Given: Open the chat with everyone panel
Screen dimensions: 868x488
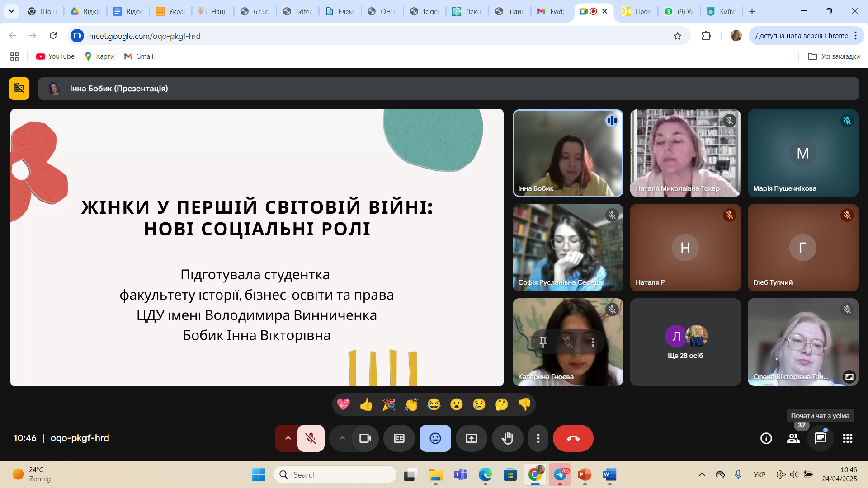Looking at the screenshot, I should [820, 438].
